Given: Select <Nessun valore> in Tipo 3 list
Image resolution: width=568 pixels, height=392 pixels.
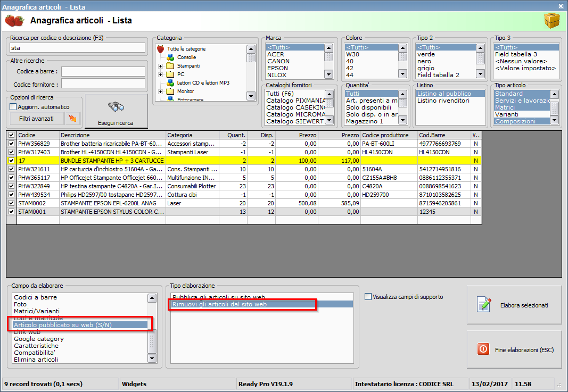Looking at the screenshot, I should pos(521,61).
